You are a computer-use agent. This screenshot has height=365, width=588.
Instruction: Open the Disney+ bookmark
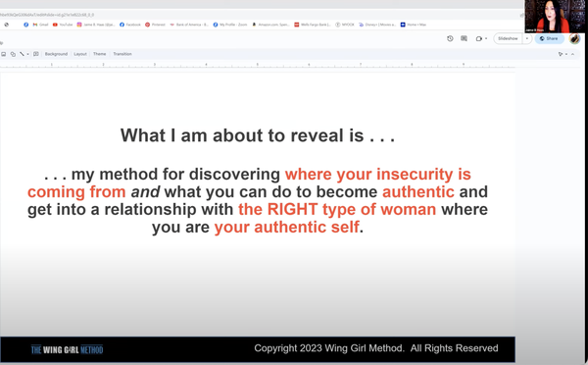[x=377, y=25]
